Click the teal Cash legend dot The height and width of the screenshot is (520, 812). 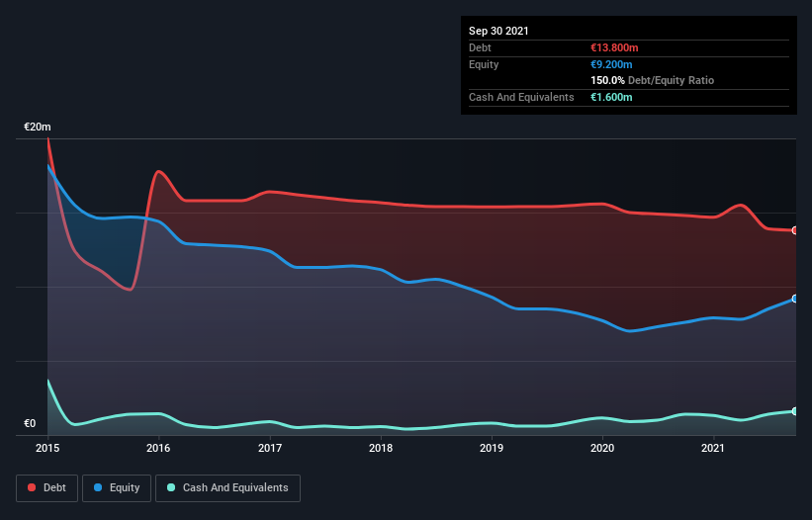coord(171,487)
